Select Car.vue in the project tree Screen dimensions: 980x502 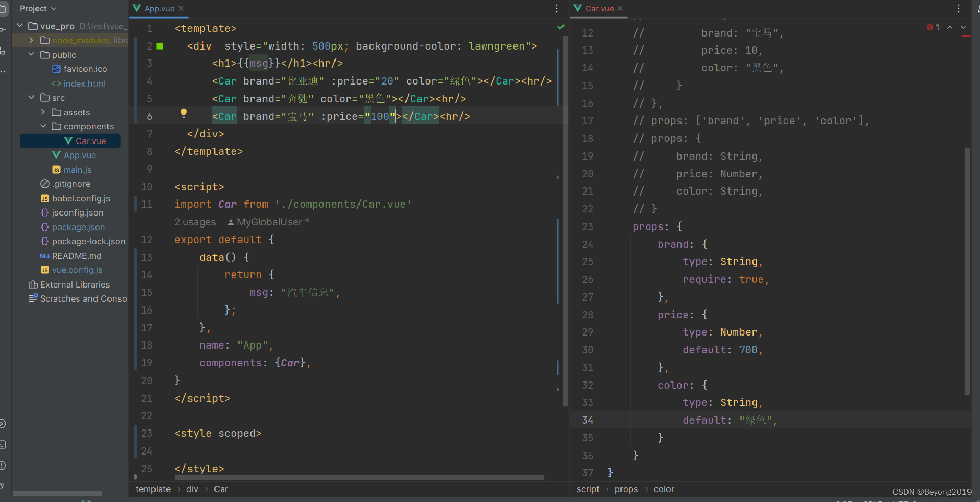(85, 141)
